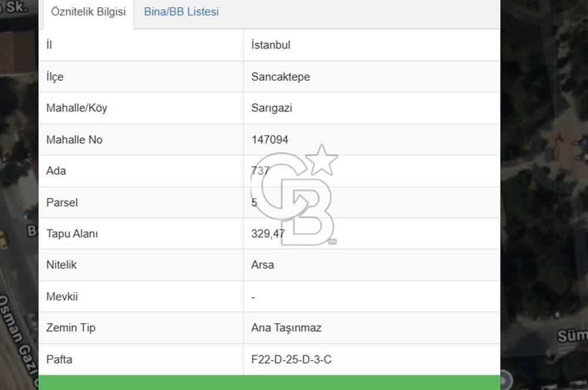
Task: Click the İstanbul value in İl row
Action: [270, 45]
